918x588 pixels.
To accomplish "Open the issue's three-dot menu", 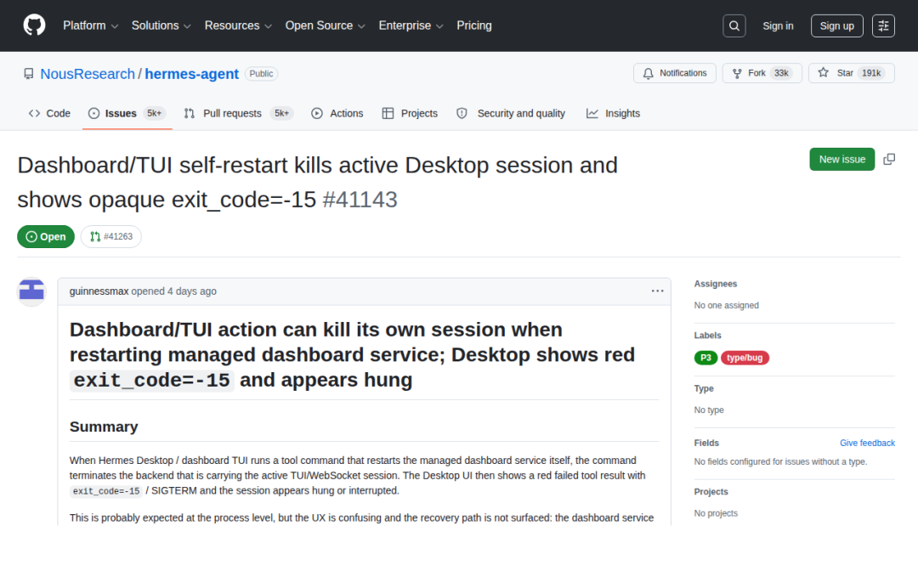I will (x=657, y=291).
